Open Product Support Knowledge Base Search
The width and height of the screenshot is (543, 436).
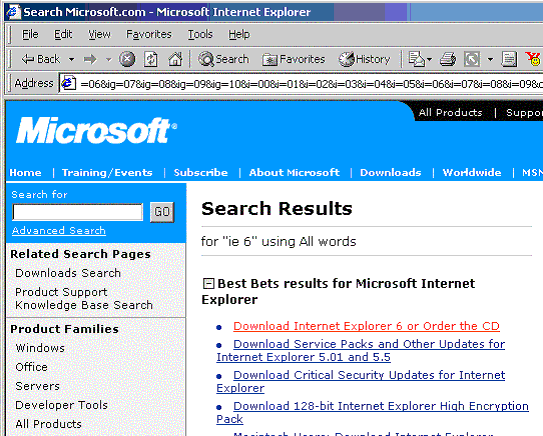pyautogui.click(x=84, y=299)
